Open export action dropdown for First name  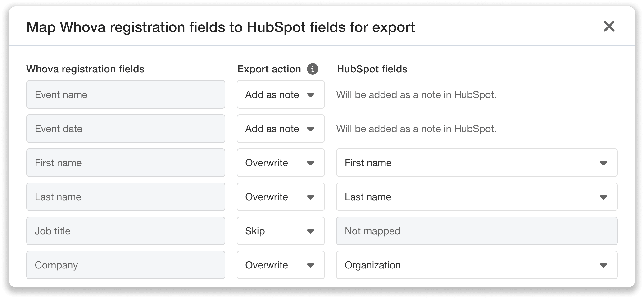pos(281,163)
